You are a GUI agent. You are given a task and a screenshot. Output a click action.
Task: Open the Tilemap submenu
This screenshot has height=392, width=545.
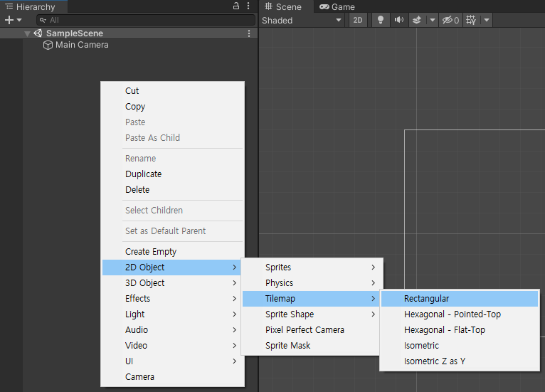312,299
